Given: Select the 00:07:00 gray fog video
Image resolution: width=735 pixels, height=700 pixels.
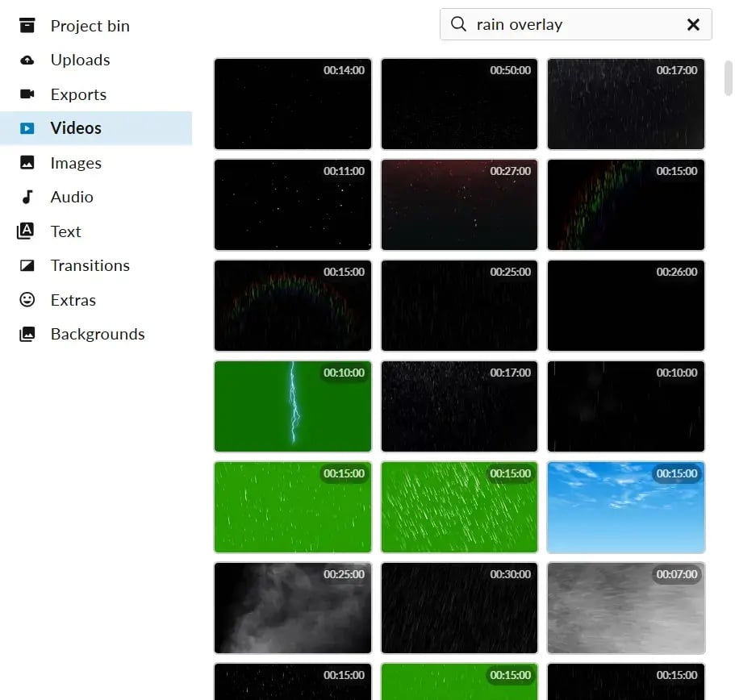Looking at the screenshot, I should tap(626, 608).
